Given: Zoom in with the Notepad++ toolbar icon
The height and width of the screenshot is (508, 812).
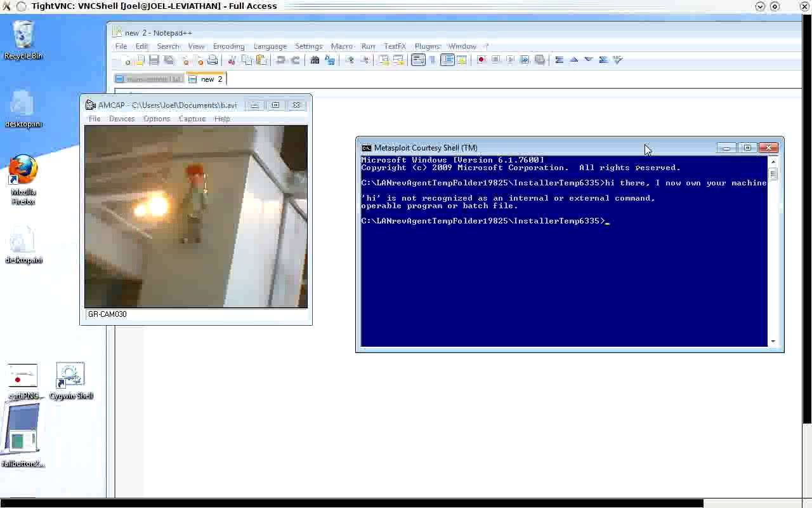Looking at the screenshot, I should [350, 60].
